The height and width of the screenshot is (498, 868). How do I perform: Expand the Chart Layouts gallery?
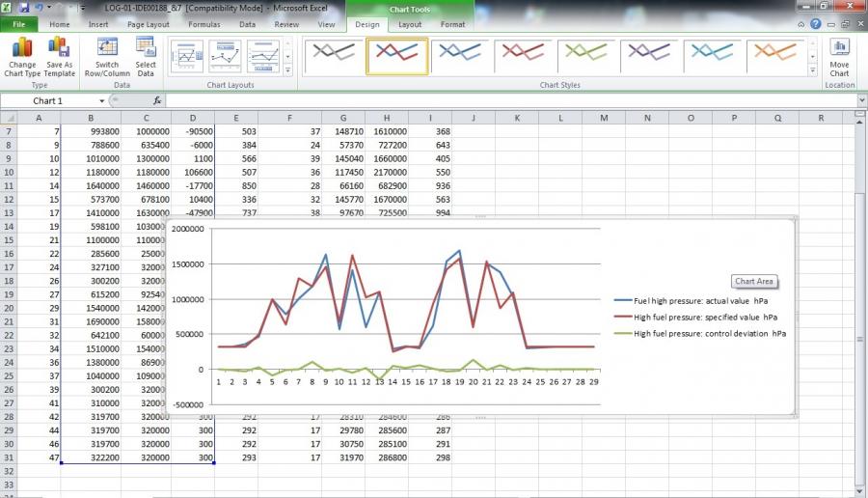click(x=287, y=70)
